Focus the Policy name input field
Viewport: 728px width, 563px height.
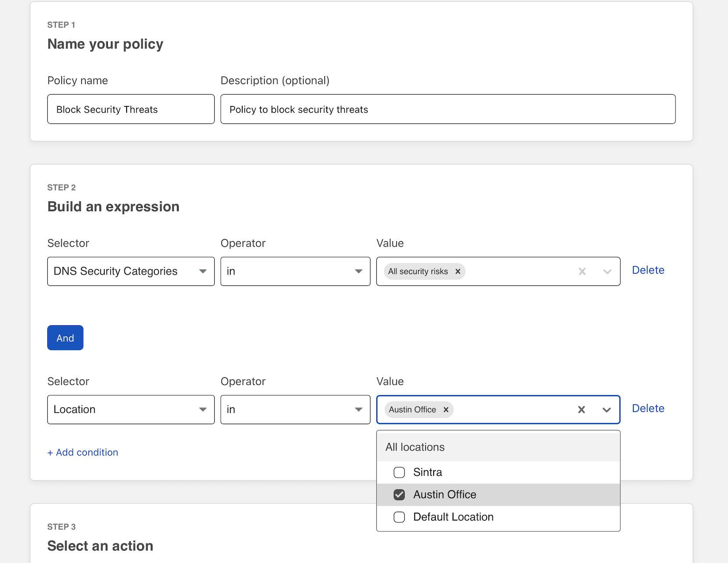point(131,109)
